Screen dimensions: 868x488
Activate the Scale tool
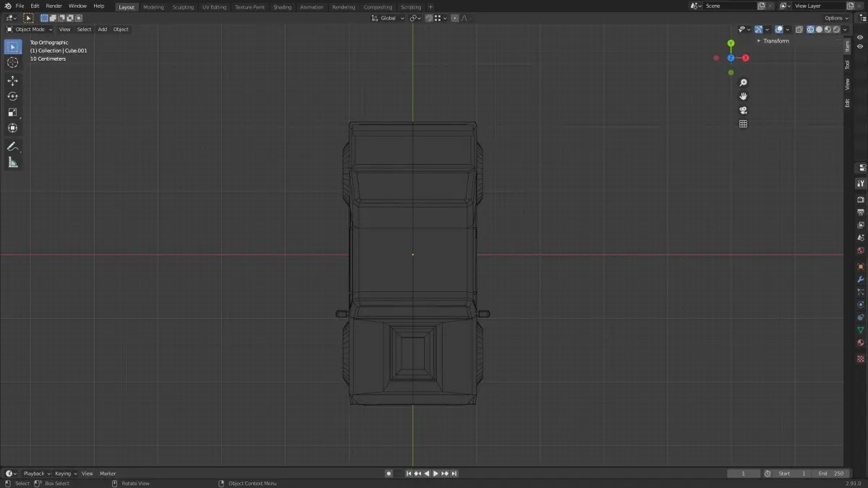[12, 112]
